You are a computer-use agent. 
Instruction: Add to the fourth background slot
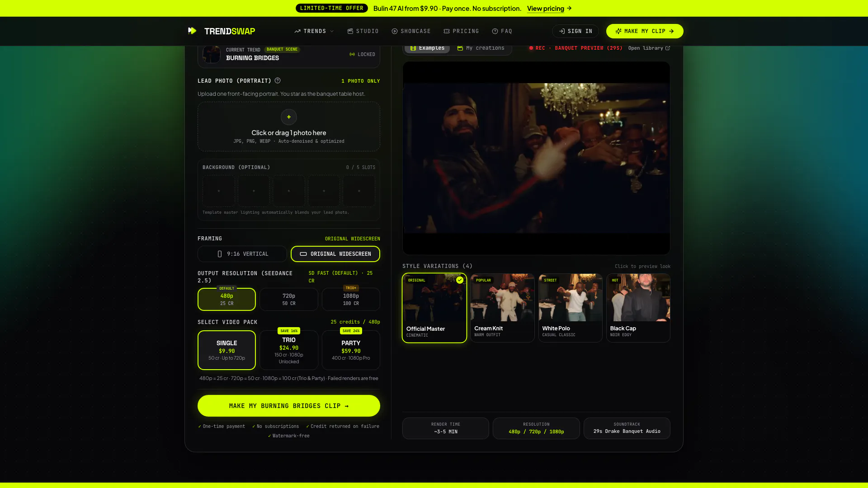coord(324,191)
